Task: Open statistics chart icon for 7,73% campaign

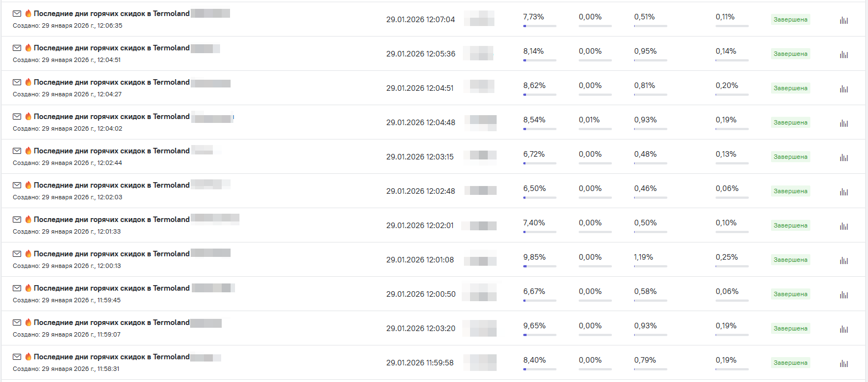Action: click(x=844, y=20)
